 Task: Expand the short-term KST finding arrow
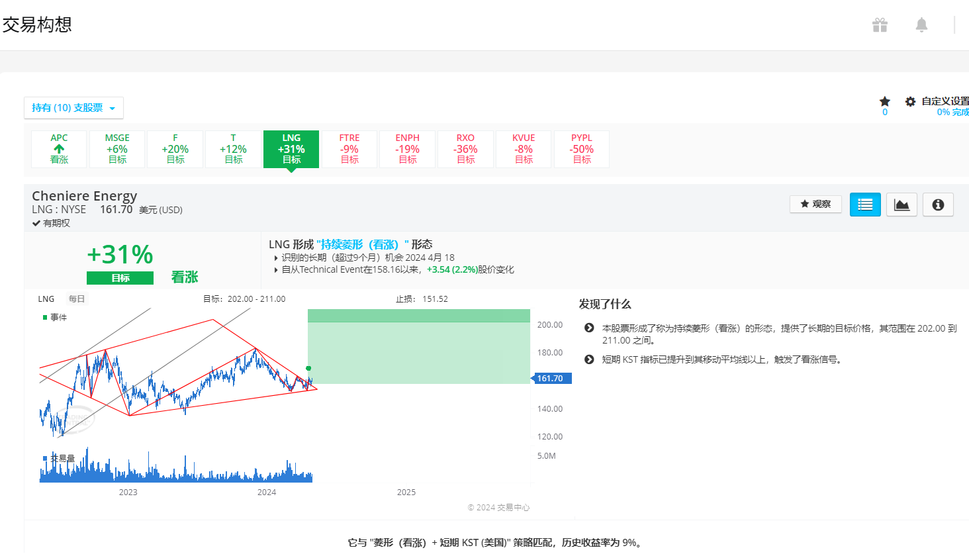[x=589, y=359]
